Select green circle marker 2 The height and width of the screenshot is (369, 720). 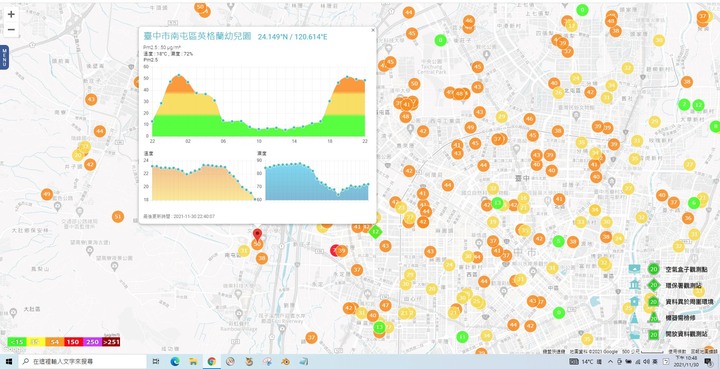click(684, 104)
